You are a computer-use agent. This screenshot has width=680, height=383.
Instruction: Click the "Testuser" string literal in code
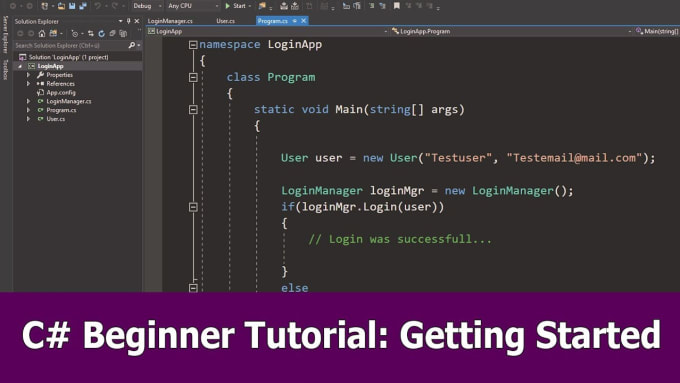click(458, 158)
